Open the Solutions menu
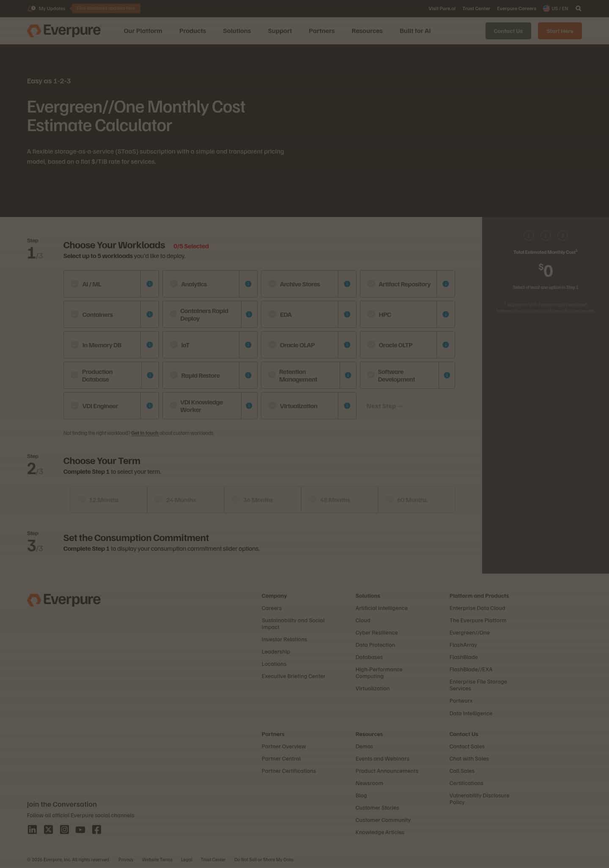 237,31
